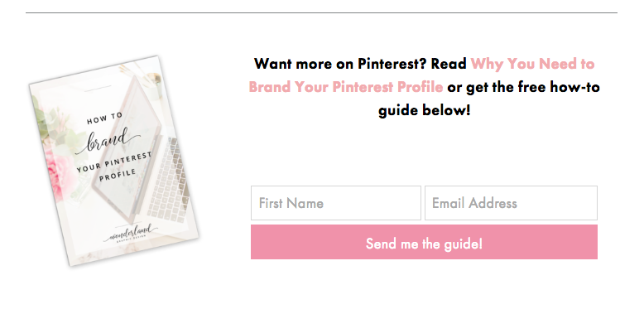
Task: Click the word 'Read' in the heading
Action: 449,64
